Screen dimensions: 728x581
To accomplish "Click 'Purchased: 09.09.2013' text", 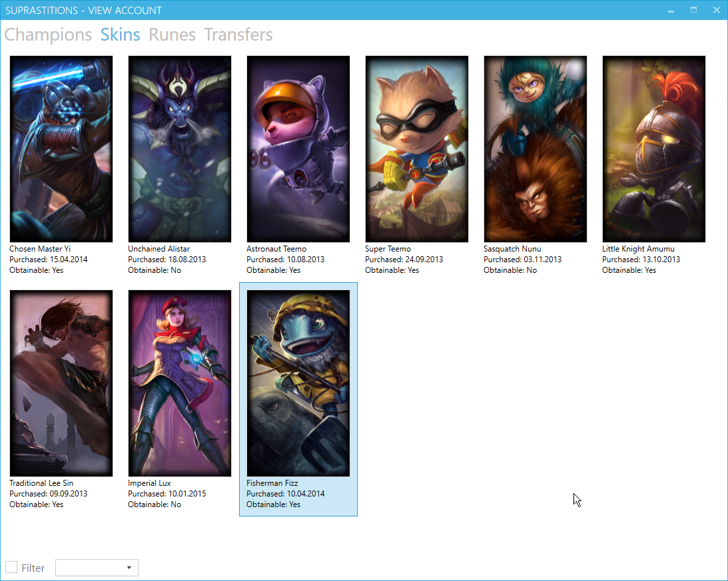I will [48, 494].
